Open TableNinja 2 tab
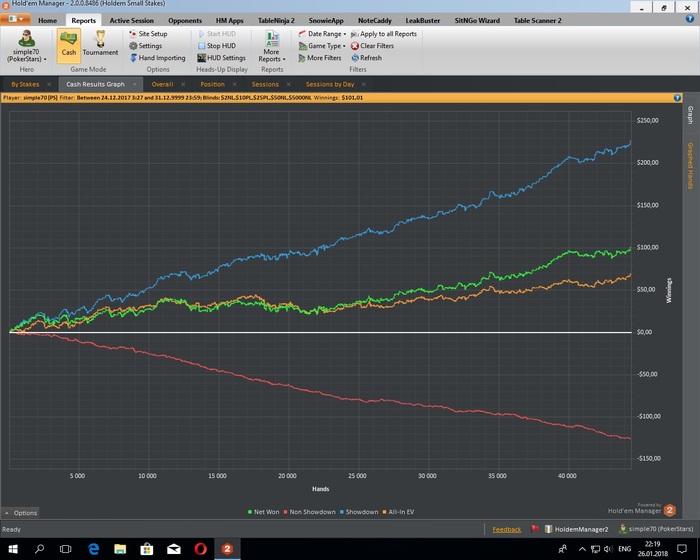 coord(276,20)
